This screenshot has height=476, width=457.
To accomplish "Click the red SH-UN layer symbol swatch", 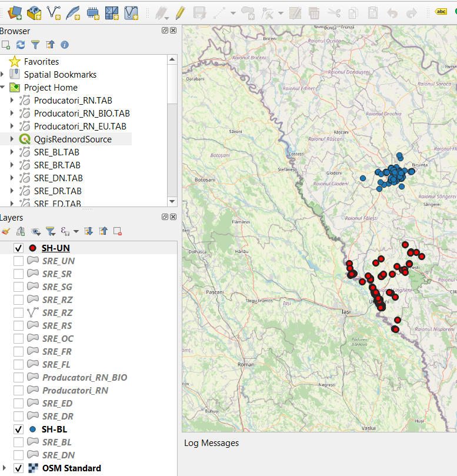I will (x=32, y=248).
